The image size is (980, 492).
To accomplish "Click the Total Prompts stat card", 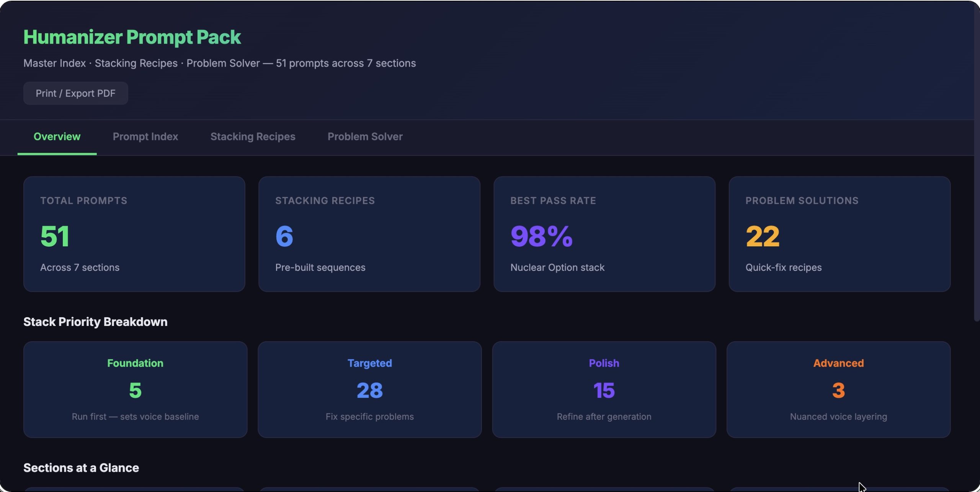I will coord(134,234).
